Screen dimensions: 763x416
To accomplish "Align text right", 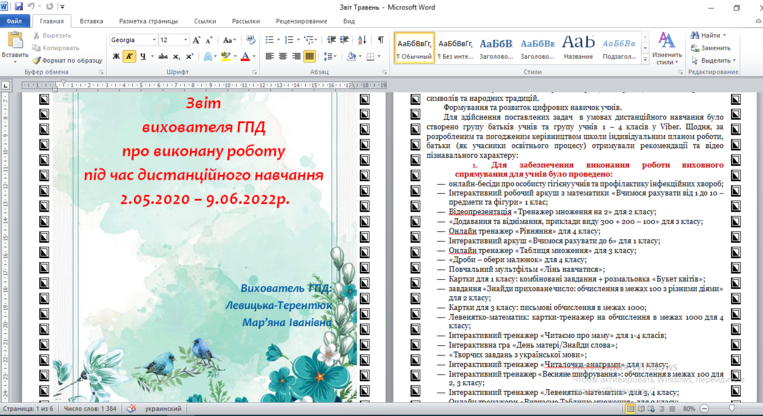I will pyautogui.click(x=296, y=56).
